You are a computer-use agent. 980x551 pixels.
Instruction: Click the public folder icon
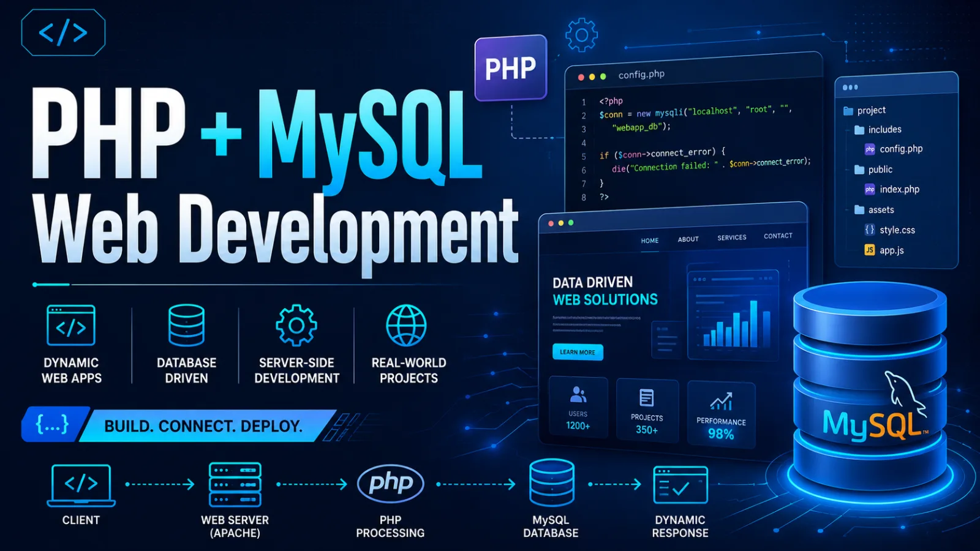859,170
